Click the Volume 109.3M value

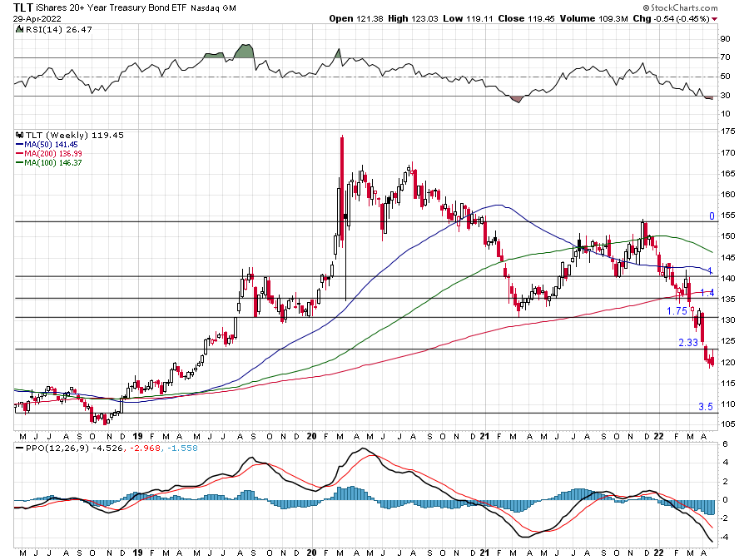click(x=593, y=18)
